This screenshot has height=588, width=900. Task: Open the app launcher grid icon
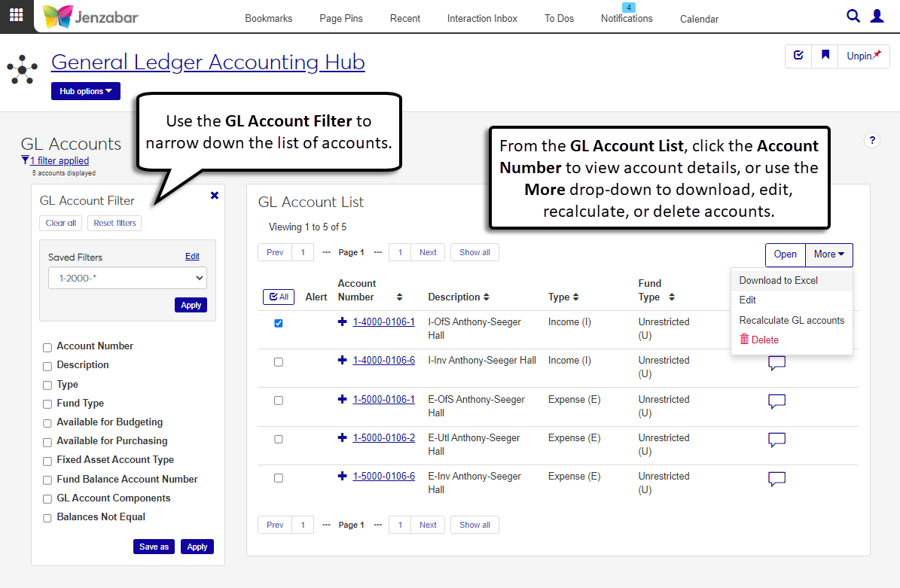point(16,15)
